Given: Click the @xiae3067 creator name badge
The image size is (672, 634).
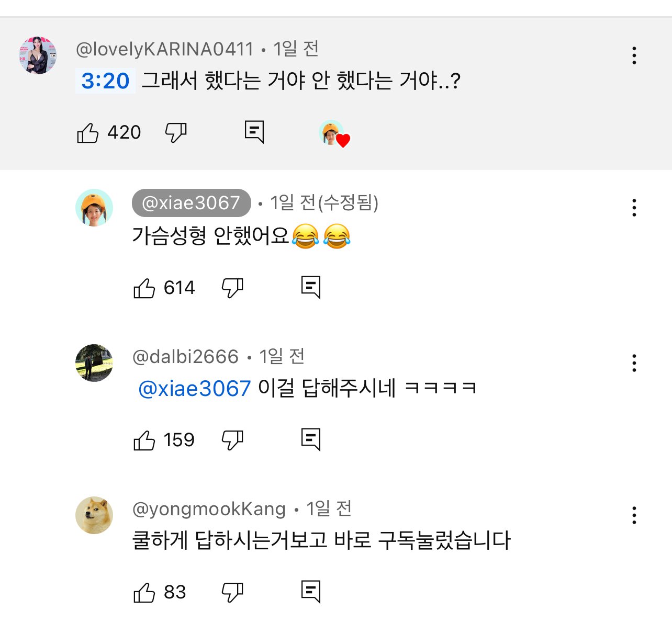Looking at the screenshot, I should tap(191, 202).
